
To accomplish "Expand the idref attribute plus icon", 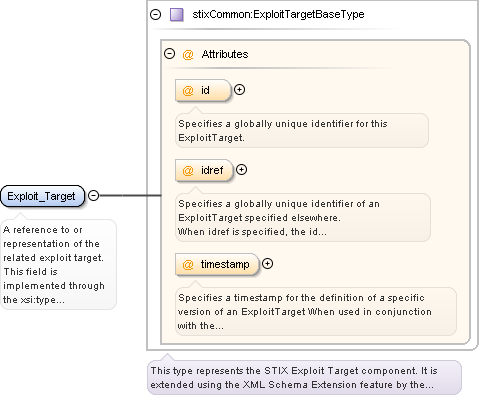I will [241, 170].
